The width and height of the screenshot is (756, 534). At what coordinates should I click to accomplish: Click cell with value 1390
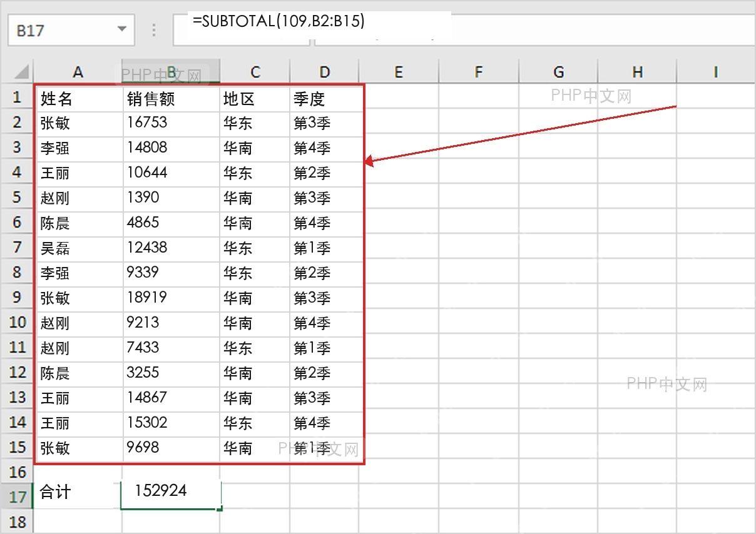coord(171,198)
